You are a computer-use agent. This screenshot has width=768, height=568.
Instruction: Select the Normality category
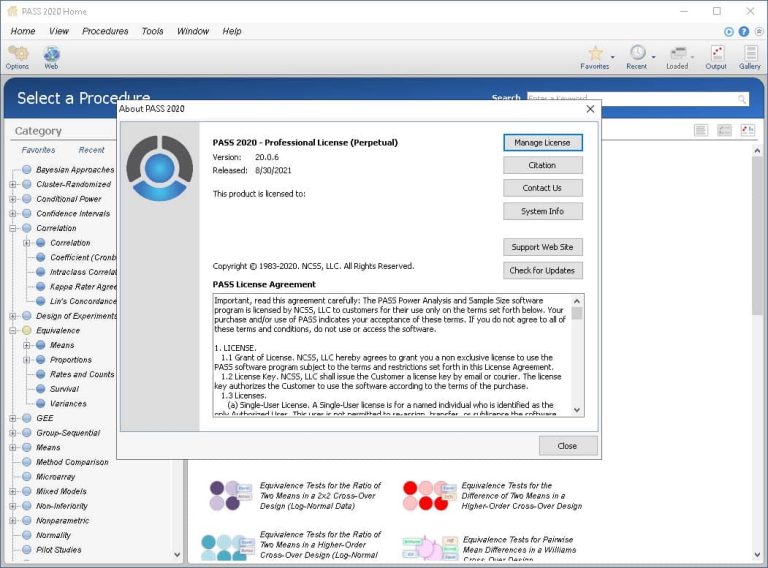(53, 535)
